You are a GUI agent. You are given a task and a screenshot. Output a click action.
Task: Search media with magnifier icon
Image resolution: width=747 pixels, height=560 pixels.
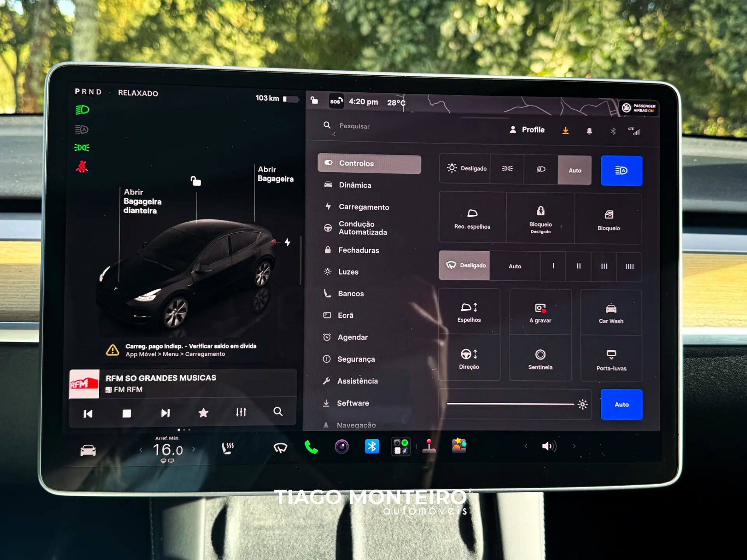point(278,411)
